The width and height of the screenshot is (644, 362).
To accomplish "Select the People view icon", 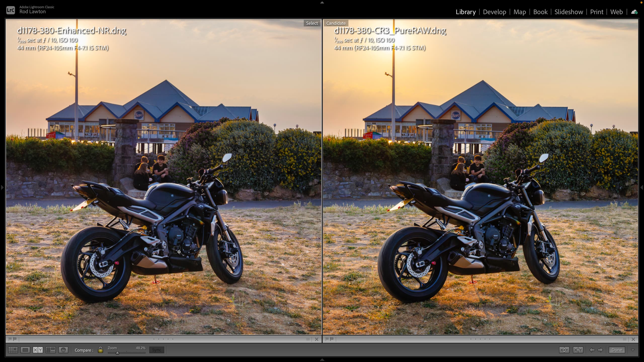I will [63, 350].
